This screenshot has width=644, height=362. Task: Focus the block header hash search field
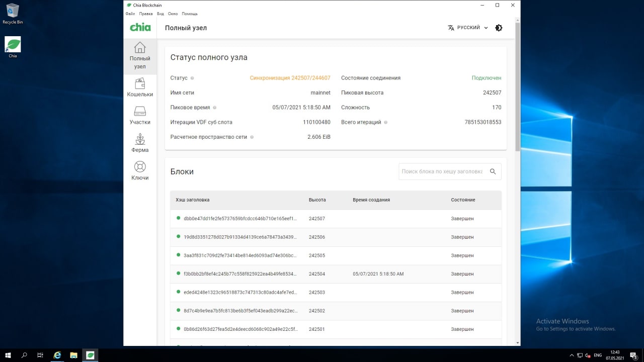(x=443, y=171)
